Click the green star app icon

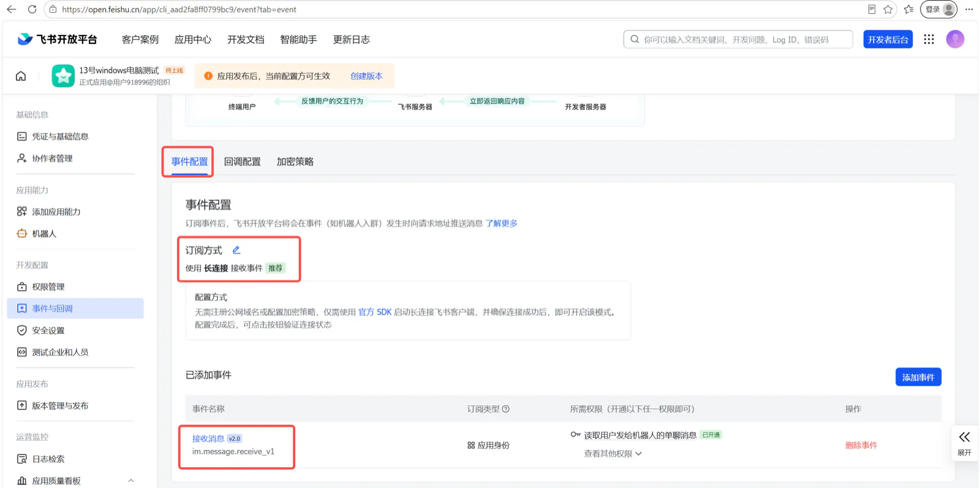click(63, 76)
